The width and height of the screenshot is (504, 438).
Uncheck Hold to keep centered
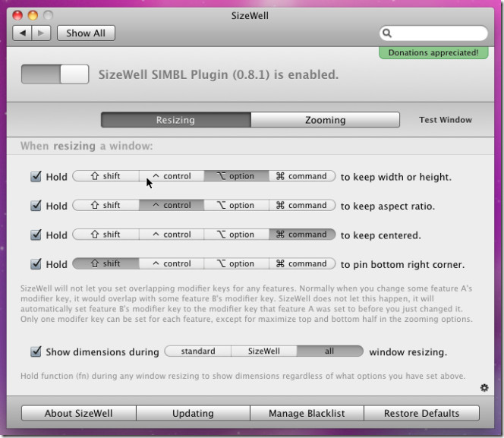coord(36,235)
